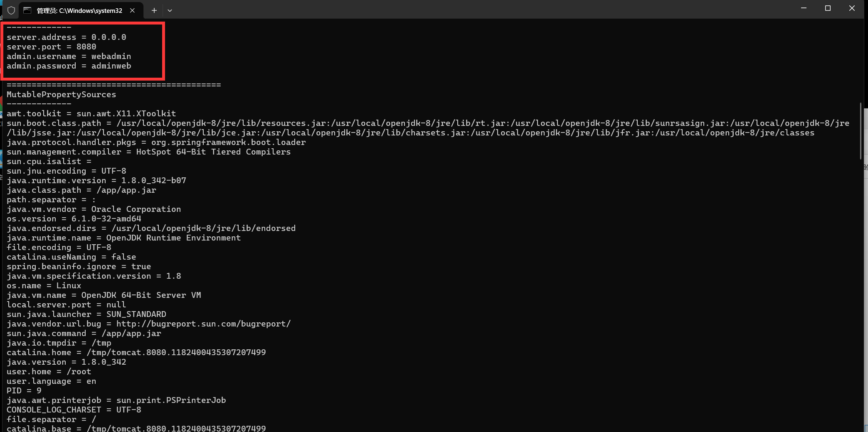Click the admin.username = webadmin line
Screen dimensions: 868x432
69,56
